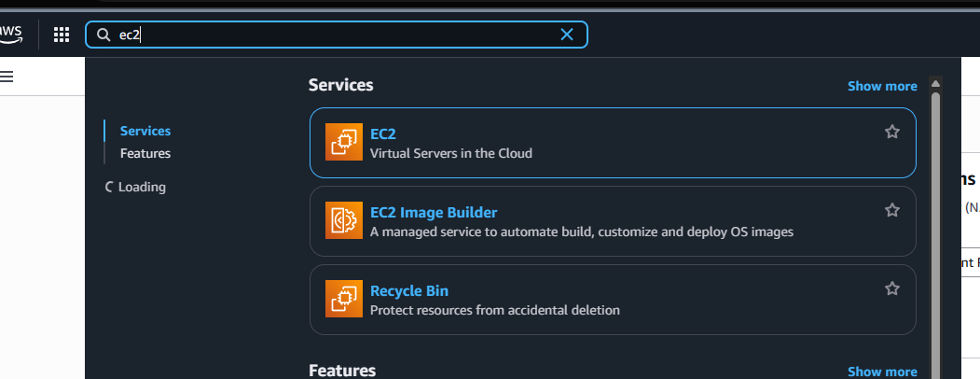Select the Features category in sidebar
Viewport: 980px width, 379px height.
click(x=145, y=153)
